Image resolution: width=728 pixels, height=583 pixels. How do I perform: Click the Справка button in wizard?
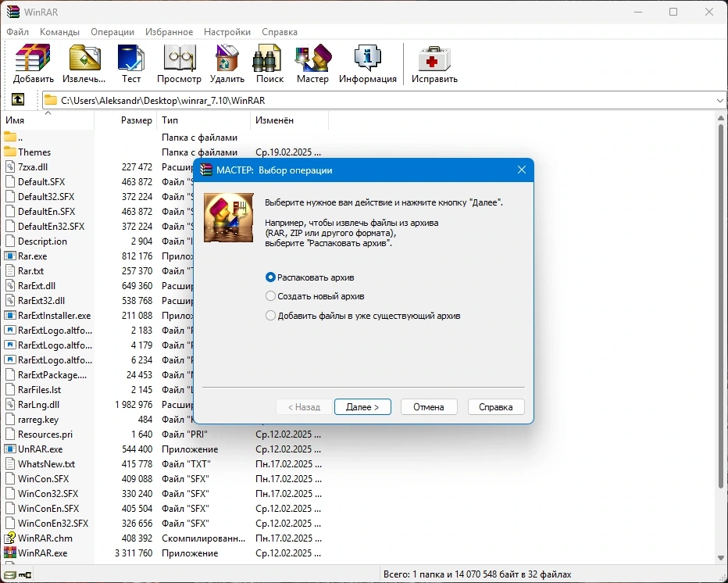(x=496, y=407)
